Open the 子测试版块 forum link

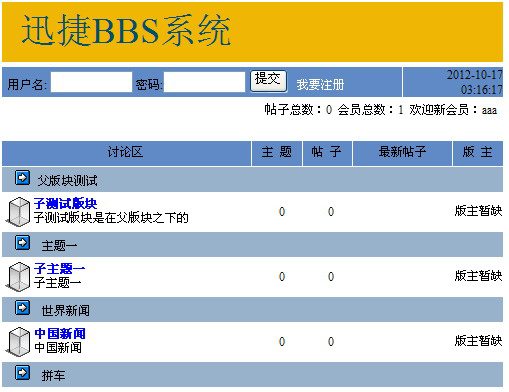65,203
